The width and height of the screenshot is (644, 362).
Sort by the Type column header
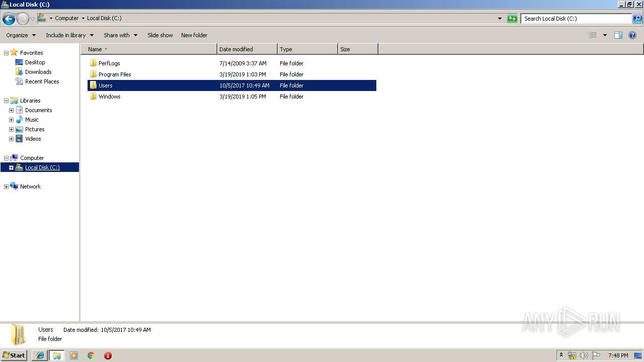[x=307, y=49]
